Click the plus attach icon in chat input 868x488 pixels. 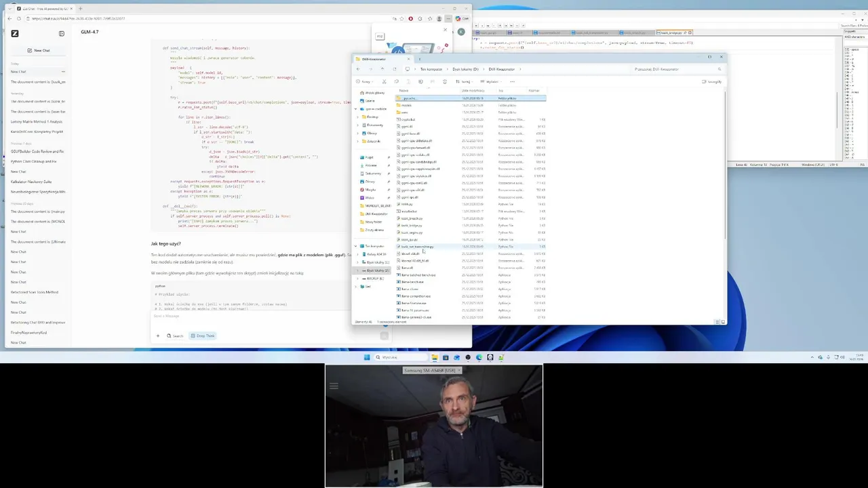pos(158,335)
